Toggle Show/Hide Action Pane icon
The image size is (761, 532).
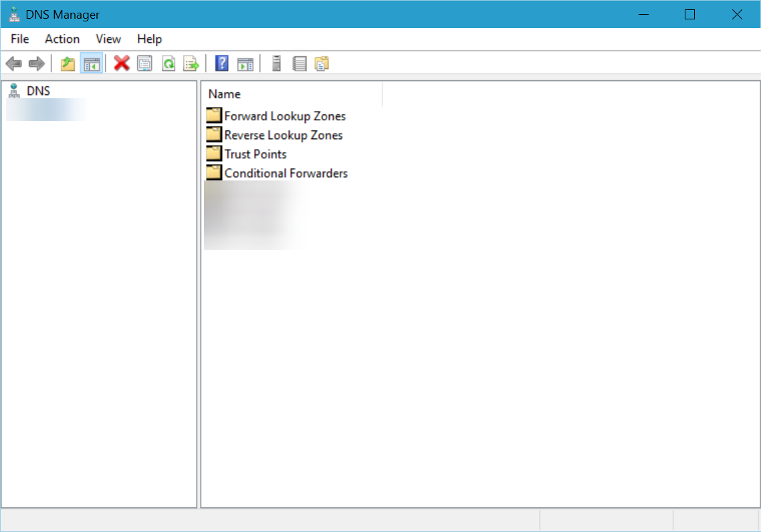point(245,64)
